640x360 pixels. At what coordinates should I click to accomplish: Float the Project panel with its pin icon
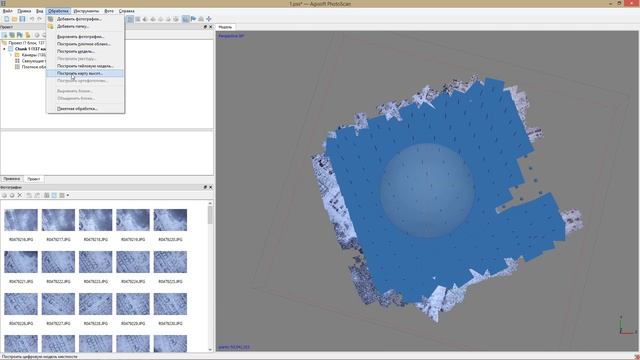tap(205, 27)
